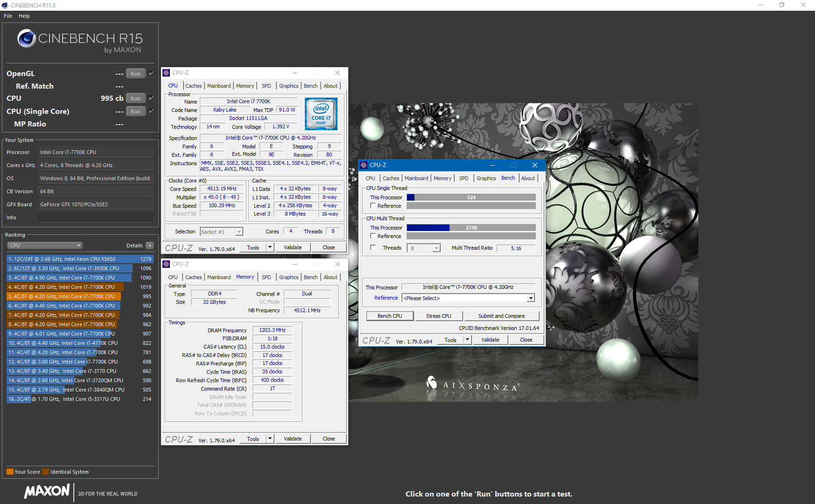
Task: Open the Bench tab in the Memory window
Action: (x=311, y=277)
